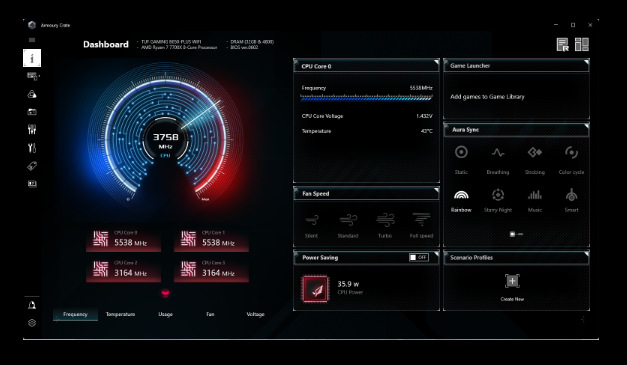
Task: Switch to the Voltage tab
Action: 256,314
